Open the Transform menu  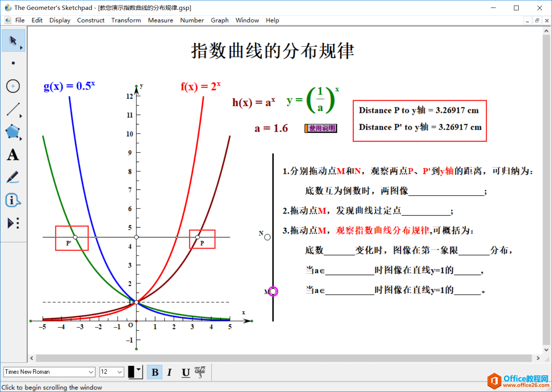(x=126, y=20)
